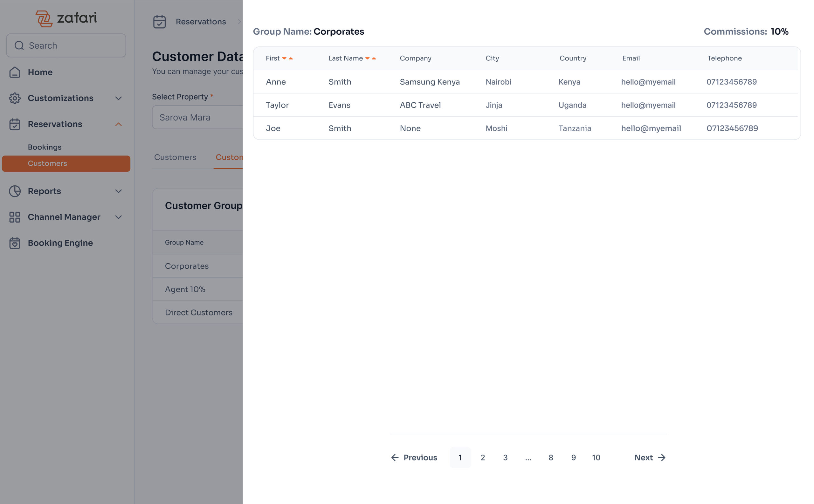814x504 pixels.
Task: Click the Reports pie chart icon
Action: (15, 191)
